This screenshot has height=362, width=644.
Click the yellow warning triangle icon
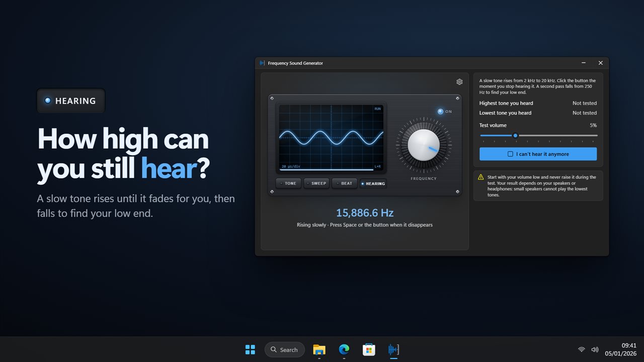[481, 177]
